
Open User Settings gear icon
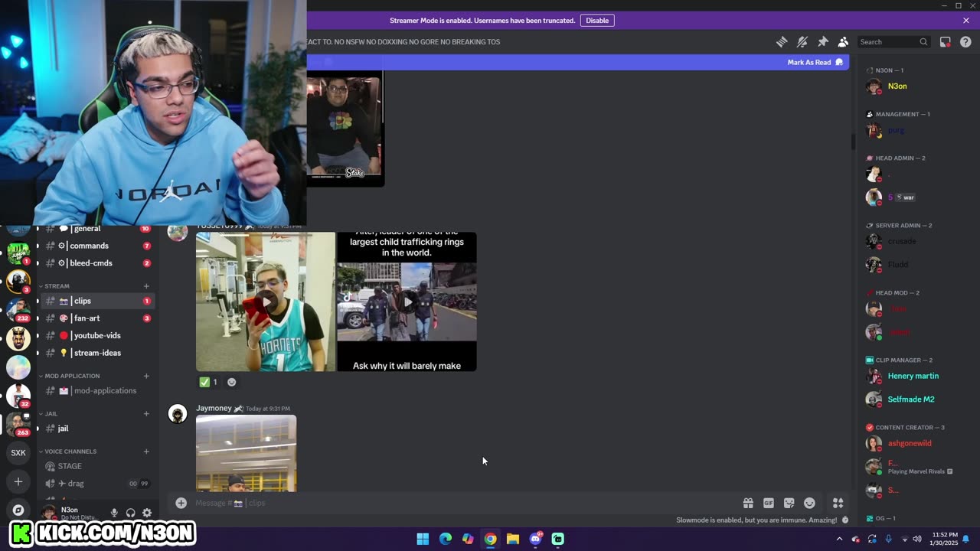tap(147, 513)
